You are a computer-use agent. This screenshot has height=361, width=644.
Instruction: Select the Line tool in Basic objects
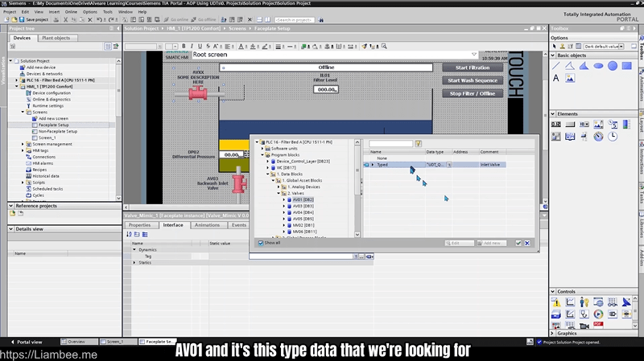tap(556, 65)
